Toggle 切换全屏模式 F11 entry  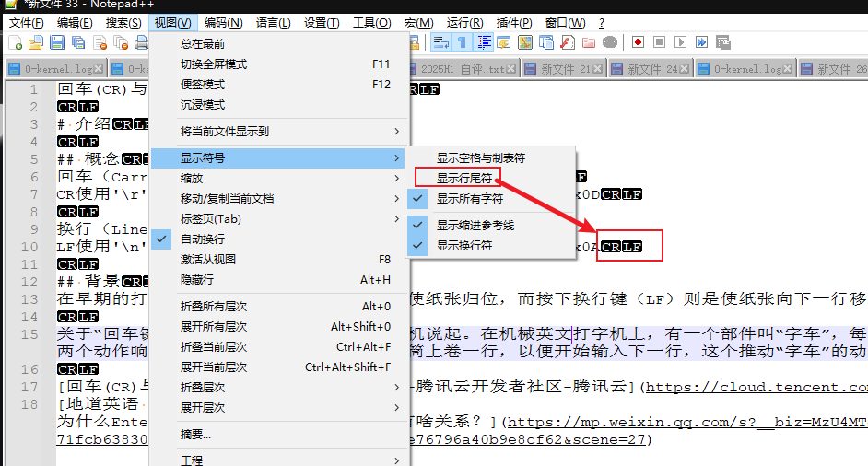(x=279, y=64)
